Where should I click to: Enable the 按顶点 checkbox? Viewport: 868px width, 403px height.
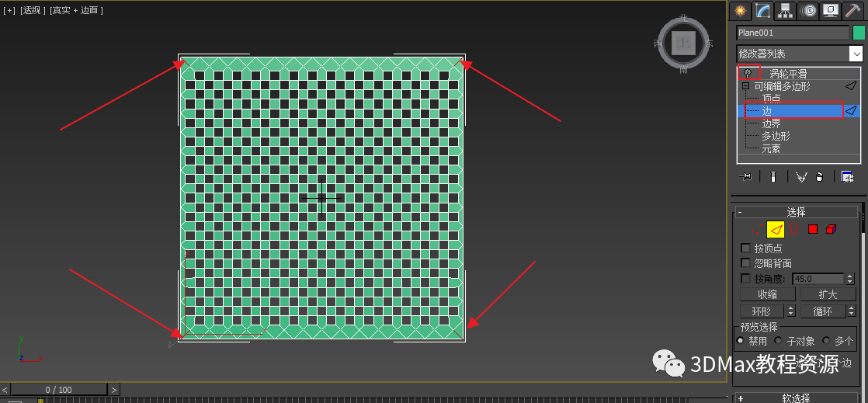(x=745, y=248)
